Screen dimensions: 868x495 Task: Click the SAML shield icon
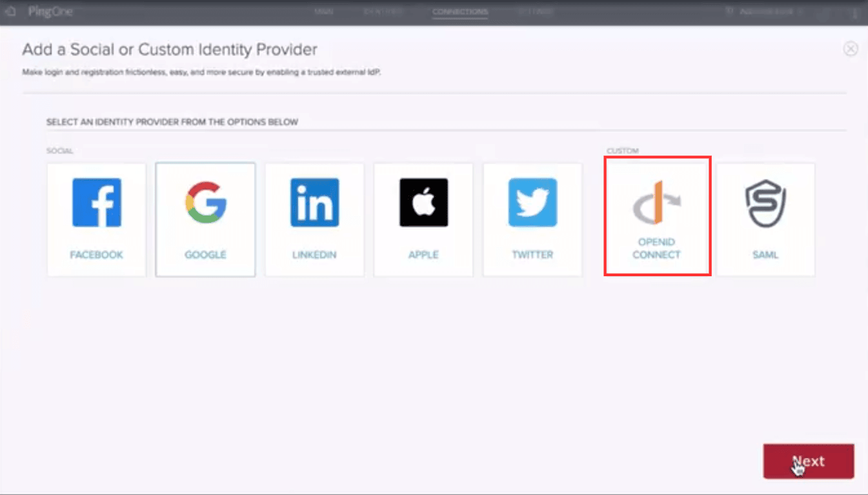(765, 202)
